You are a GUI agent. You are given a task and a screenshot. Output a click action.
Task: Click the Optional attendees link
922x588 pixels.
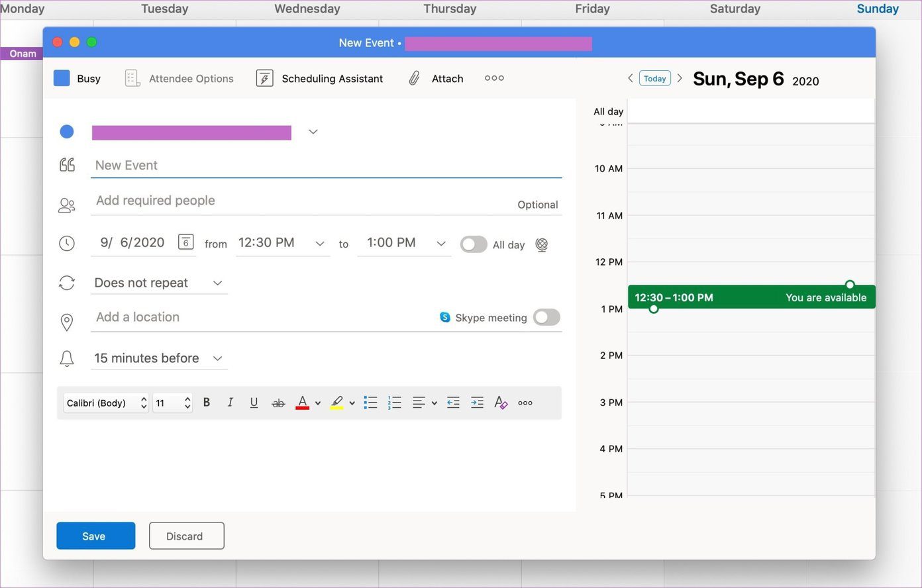coord(538,205)
